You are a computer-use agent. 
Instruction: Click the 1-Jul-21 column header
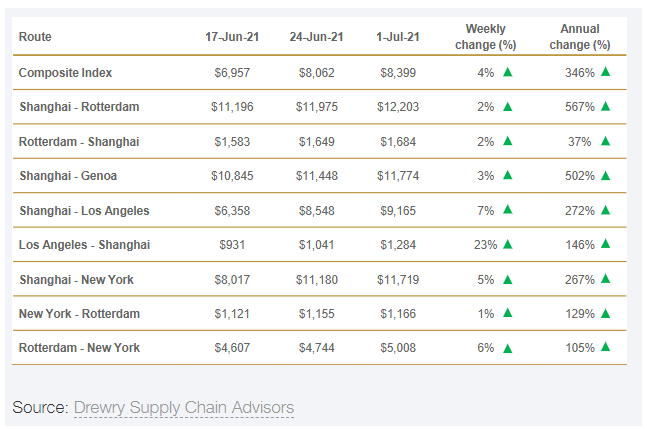pos(396,37)
